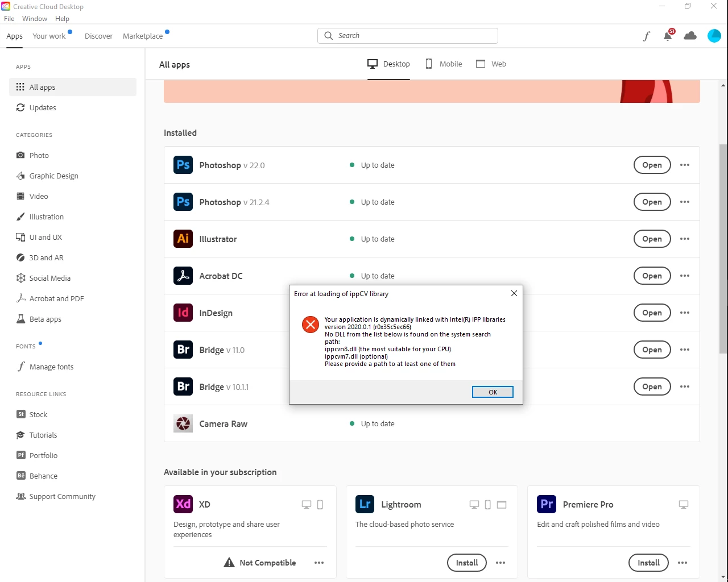The image size is (728, 582).
Task: Open Updates in sidebar
Action: coord(73,107)
